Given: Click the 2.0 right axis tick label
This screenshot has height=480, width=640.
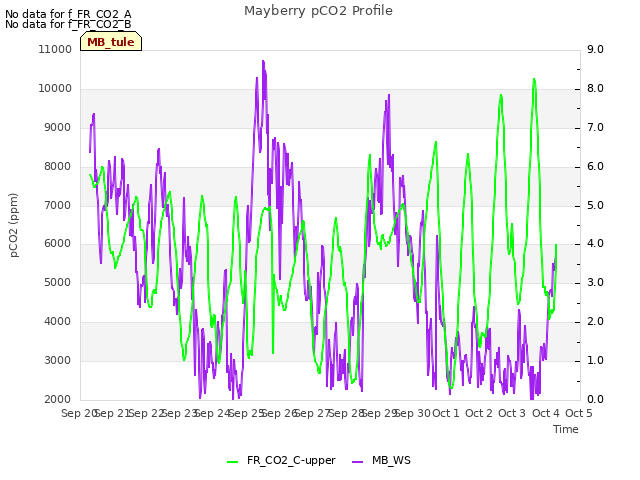Looking at the screenshot, I should click(x=596, y=322).
